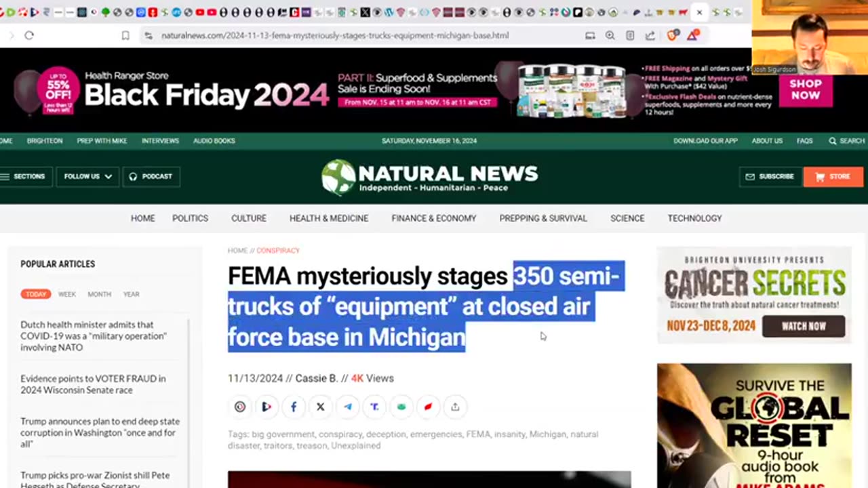Open Global Reset audio book ad
868x488 pixels.
pyautogui.click(x=754, y=426)
